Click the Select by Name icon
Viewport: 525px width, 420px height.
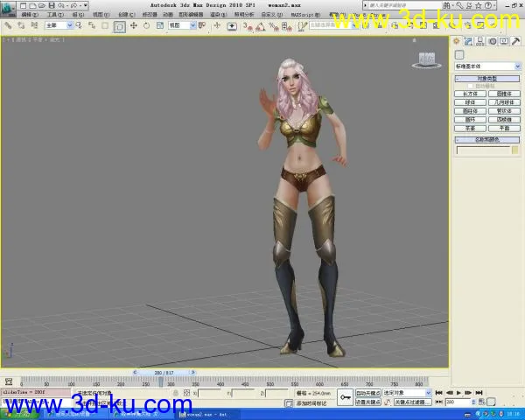point(92,25)
